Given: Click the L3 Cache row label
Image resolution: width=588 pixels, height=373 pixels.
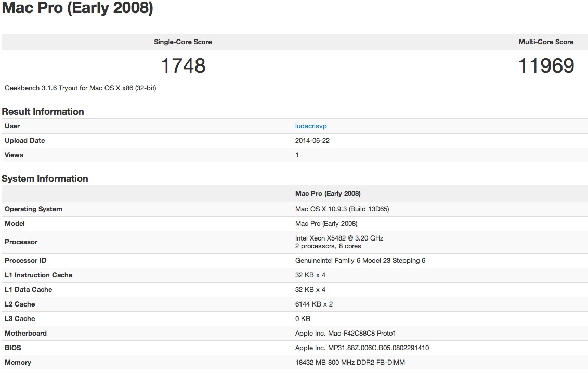Looking at the screenshot, I should click(20, 319).
